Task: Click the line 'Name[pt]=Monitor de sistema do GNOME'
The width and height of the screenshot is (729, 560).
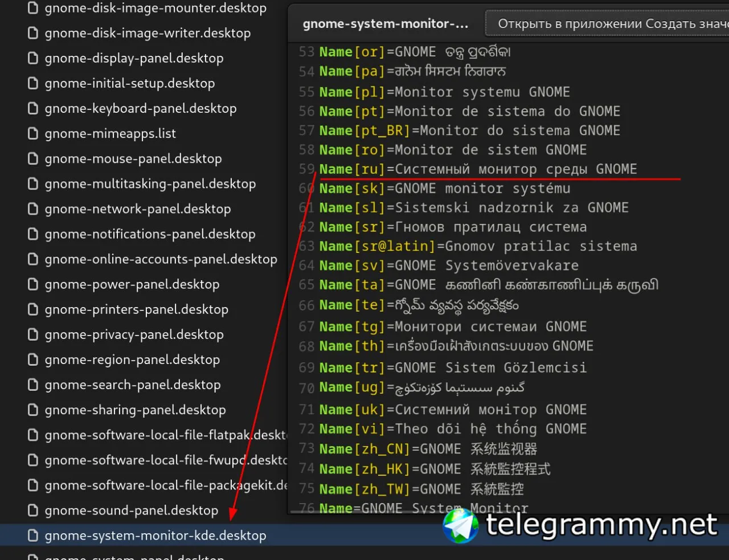Action: pyautogui.click(x=469, y=111)
